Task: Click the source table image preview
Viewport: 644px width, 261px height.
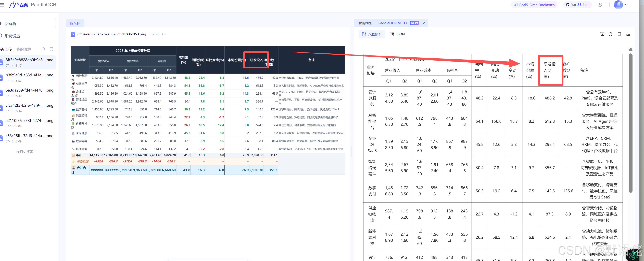Action: (208, 110)
